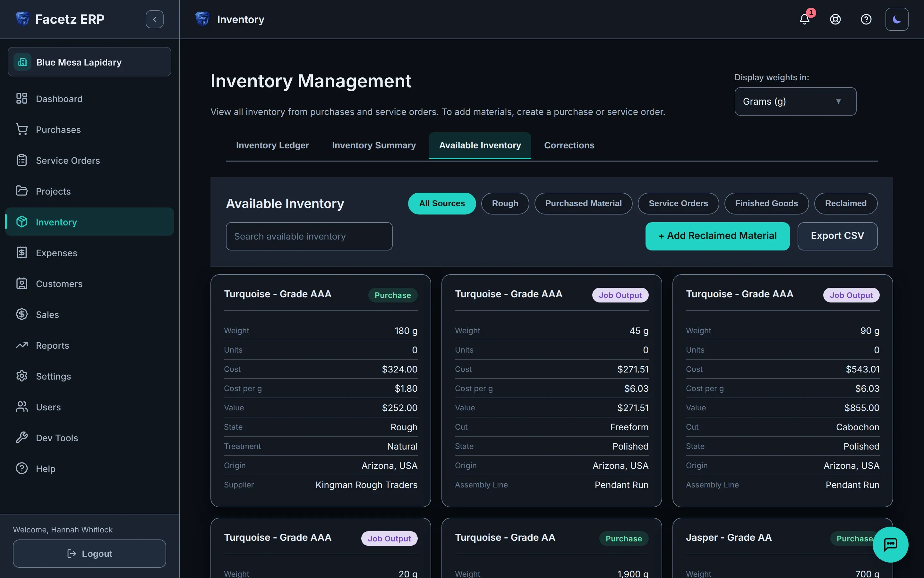Click the Projects folder icon
924x578 pixels.
click(x=22, y=191)
